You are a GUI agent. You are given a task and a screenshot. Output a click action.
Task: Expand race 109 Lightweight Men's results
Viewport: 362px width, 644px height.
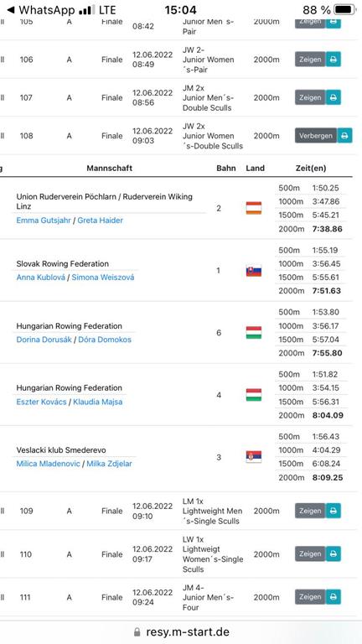pyautogui.click(x=310, y=511)
